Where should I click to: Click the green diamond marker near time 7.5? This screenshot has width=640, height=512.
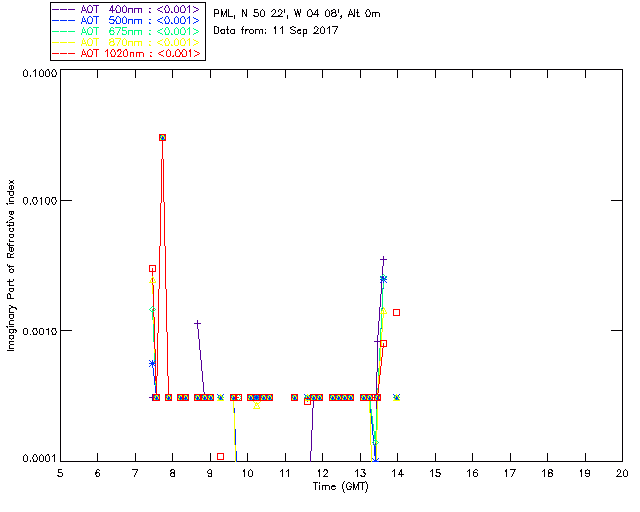(x=152, y=310)
